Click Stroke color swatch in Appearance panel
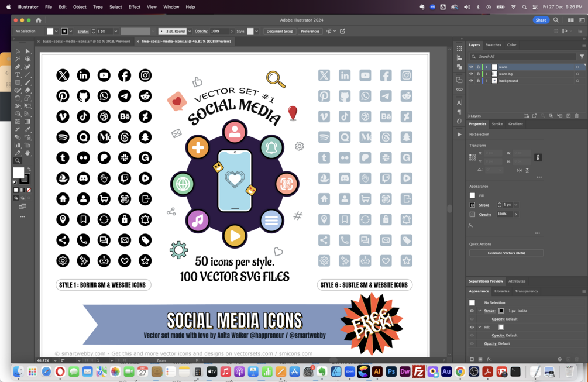 point(501,311)
